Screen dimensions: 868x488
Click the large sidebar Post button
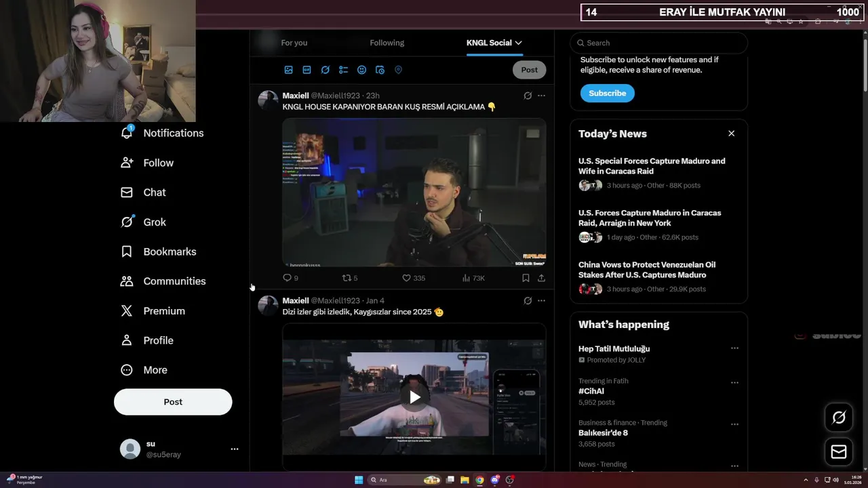point(173,402)
